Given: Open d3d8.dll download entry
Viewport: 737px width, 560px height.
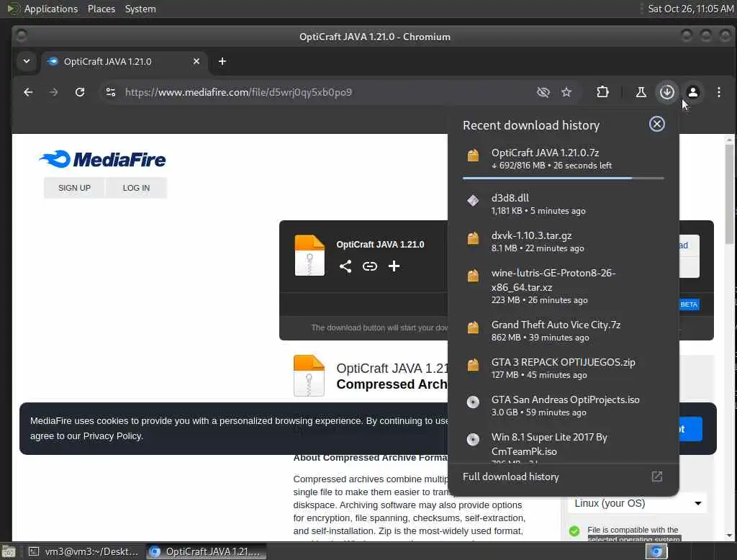Looking at the screenshot, I should coord(563,204).
